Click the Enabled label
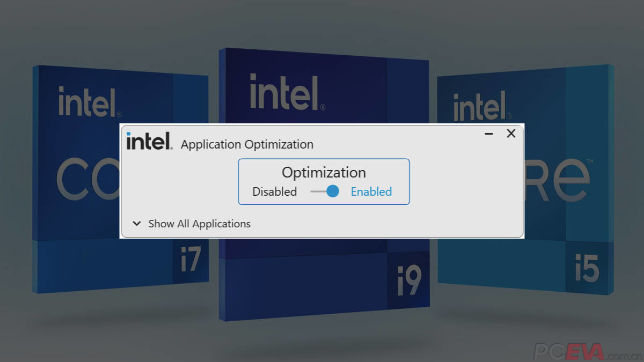 (371, 191)
